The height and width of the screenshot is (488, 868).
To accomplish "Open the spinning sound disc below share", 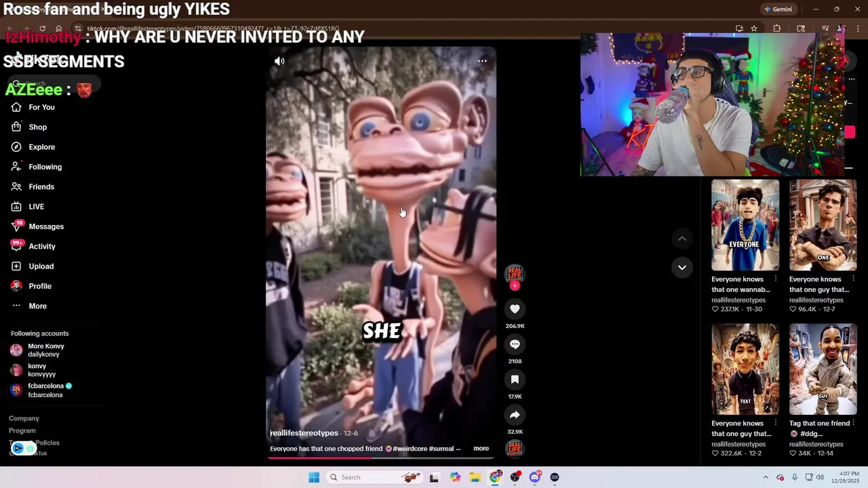I will pyautogui.click(x=515, y=448).
